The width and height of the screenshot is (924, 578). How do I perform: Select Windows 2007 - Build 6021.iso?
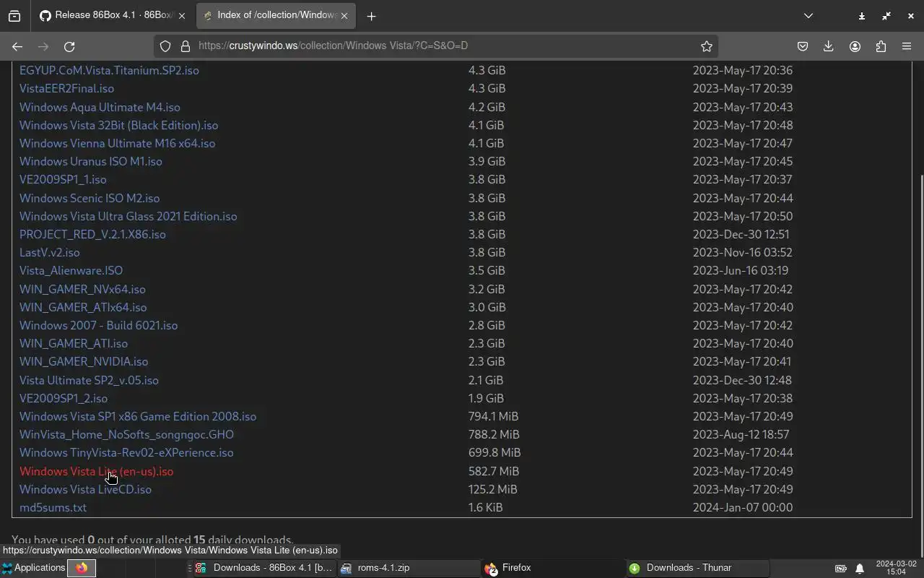click(98, 325)
